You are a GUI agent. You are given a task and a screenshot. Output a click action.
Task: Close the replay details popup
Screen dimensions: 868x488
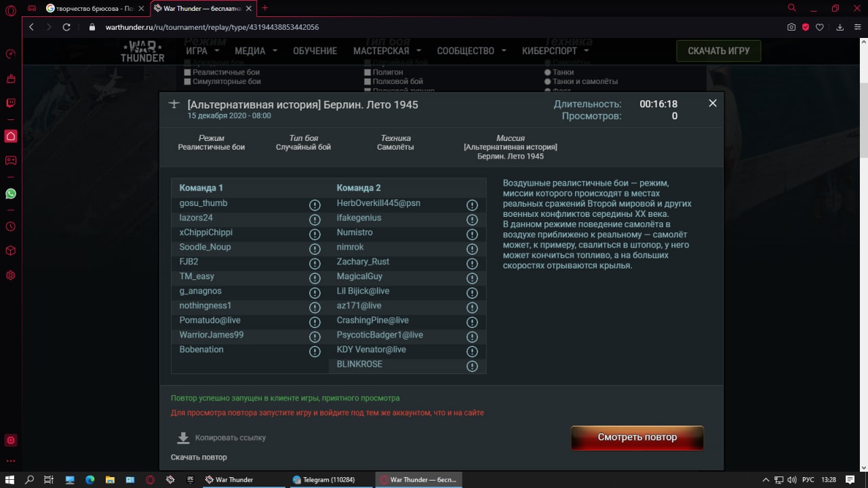tap(713, 103)
